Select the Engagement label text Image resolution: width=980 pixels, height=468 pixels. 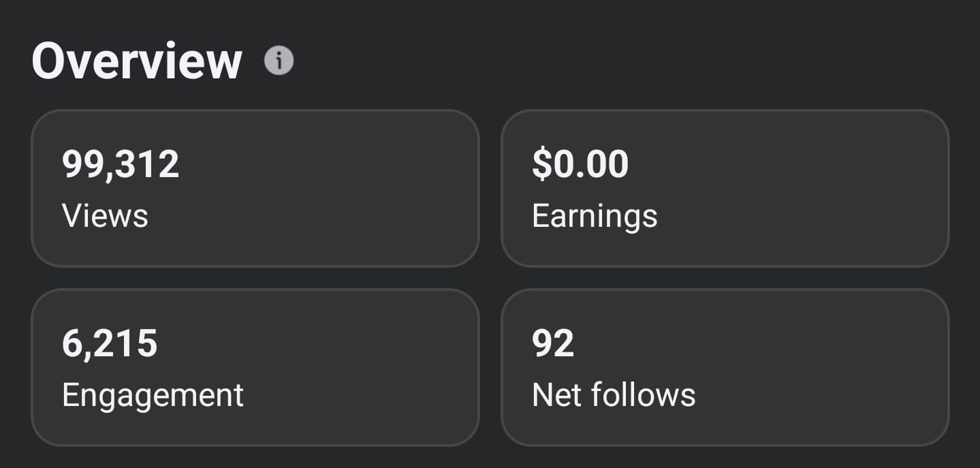pos(153,395)
